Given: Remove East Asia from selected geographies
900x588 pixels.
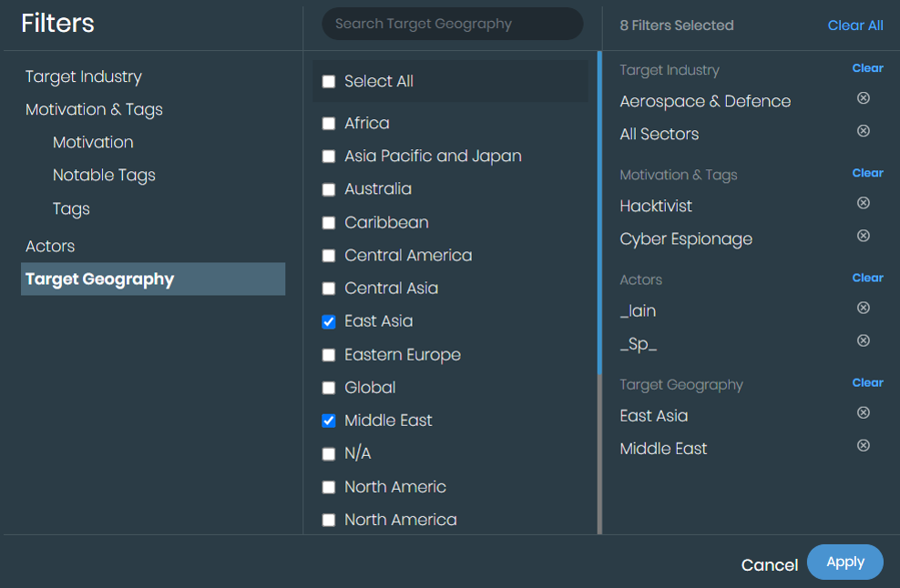Looking at the screenshot, I should coord(863,412).
